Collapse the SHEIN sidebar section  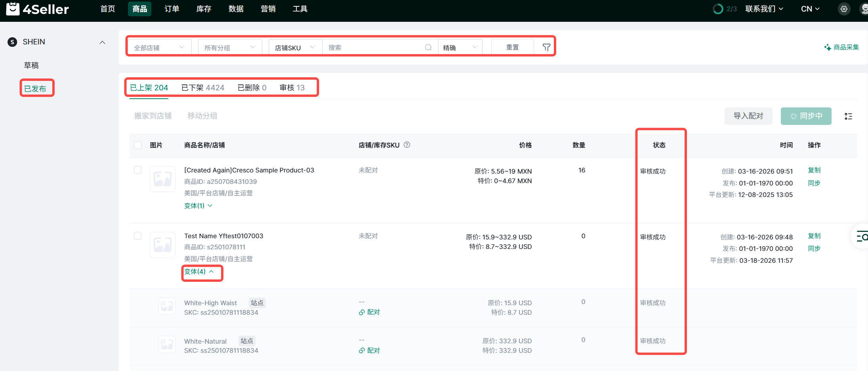point(102,42)
